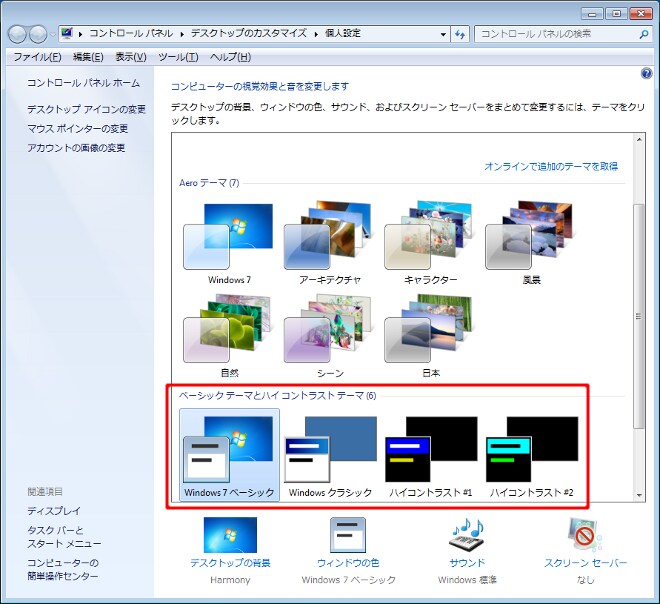Click the search magnifier icon
Screen dimensions: 660x604
coord(643,34)
